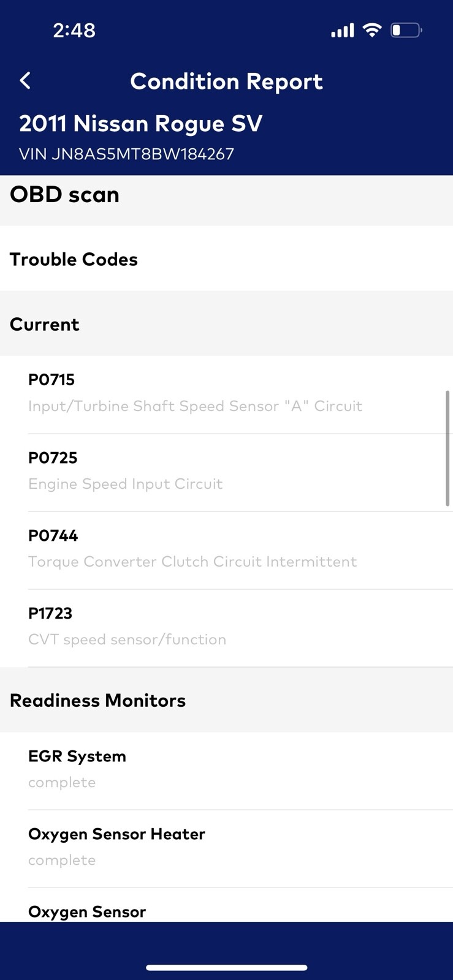Tap the back arrow icon
The height and width of the screenshot is (980, 453).
pos(25,81)
